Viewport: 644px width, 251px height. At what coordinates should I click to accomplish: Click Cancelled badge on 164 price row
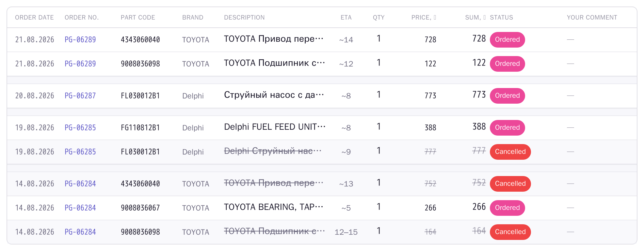510,232
